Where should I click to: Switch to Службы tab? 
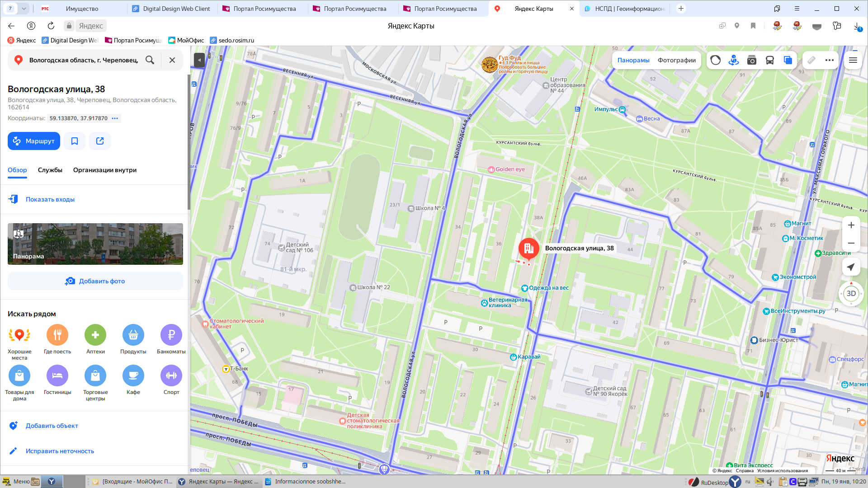pyautogui.click(x=50, y=170)
